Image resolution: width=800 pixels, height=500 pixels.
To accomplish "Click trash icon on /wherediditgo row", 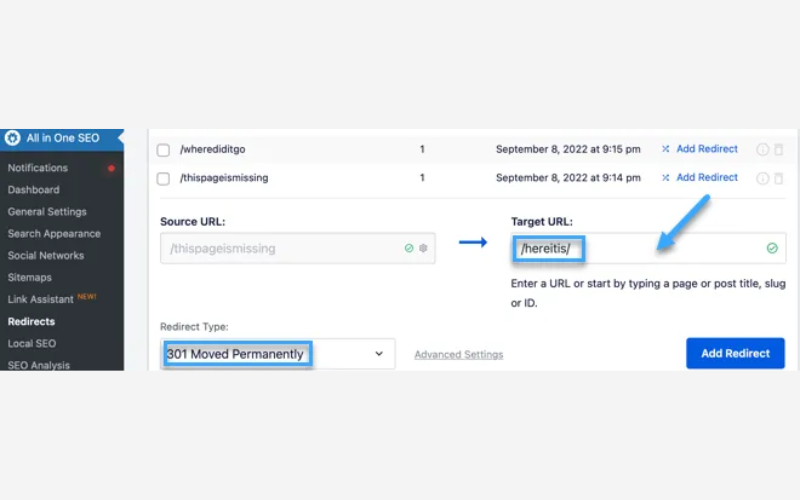I will pyautogui.click(x=779, y=150).
